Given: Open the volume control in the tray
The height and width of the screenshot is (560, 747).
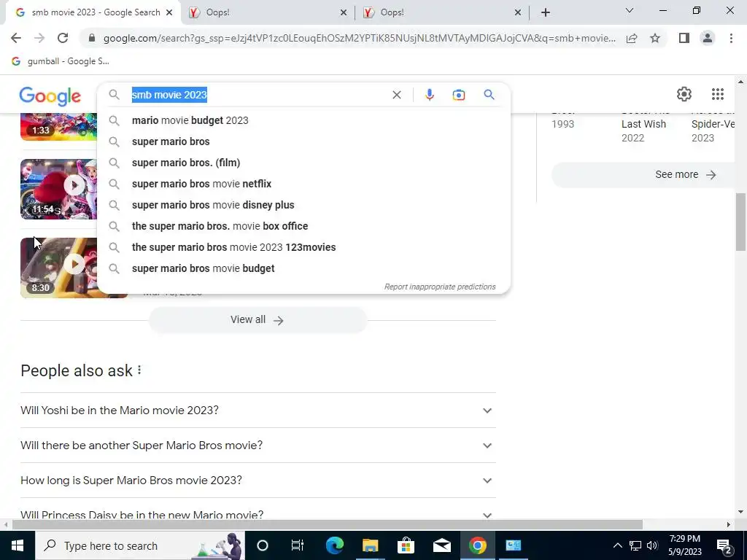Looking at the screenshot, I should tap(652, 545).
